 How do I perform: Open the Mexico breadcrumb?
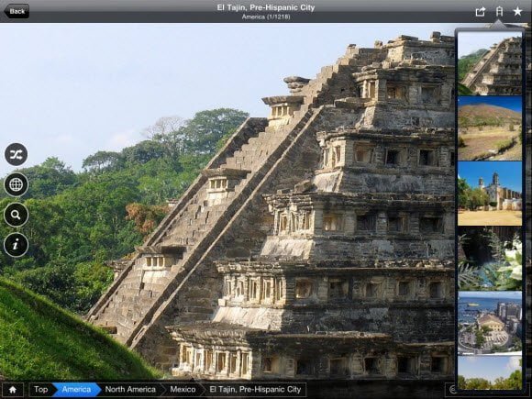[x=183, y=390]
